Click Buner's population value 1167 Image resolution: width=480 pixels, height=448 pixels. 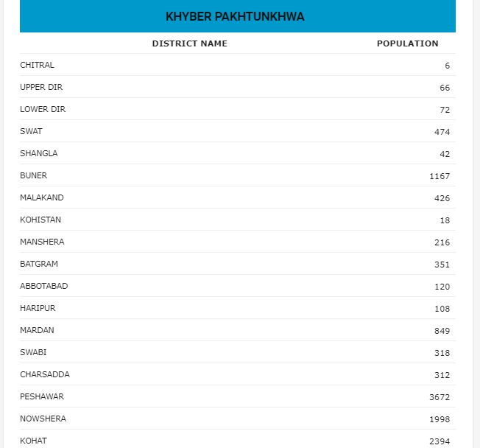click(440, 176)
